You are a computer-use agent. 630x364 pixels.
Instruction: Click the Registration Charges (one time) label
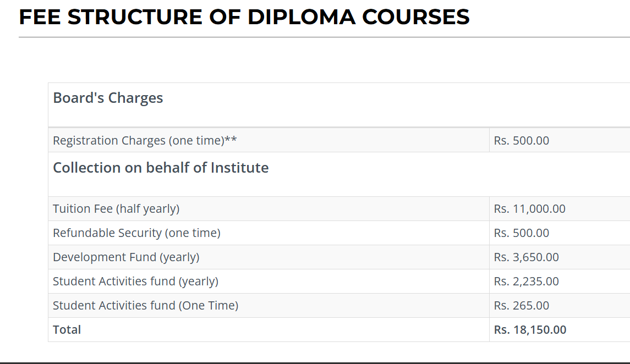click(139, 140)
